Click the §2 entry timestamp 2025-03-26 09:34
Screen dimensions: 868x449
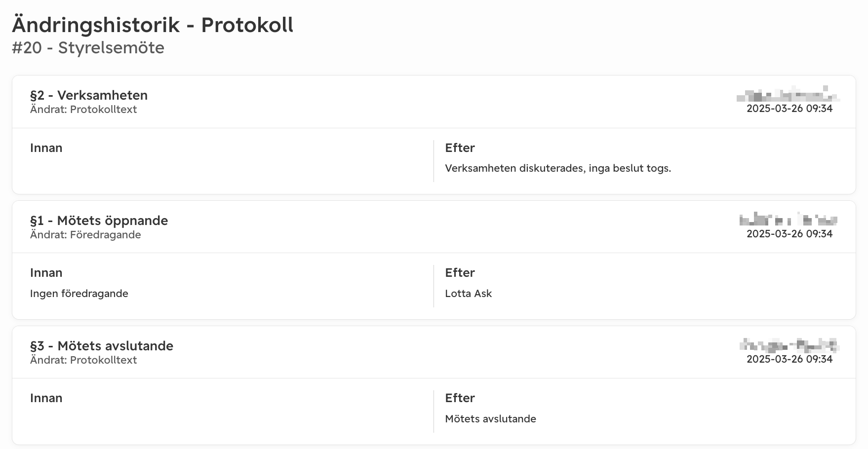(789, 109)
